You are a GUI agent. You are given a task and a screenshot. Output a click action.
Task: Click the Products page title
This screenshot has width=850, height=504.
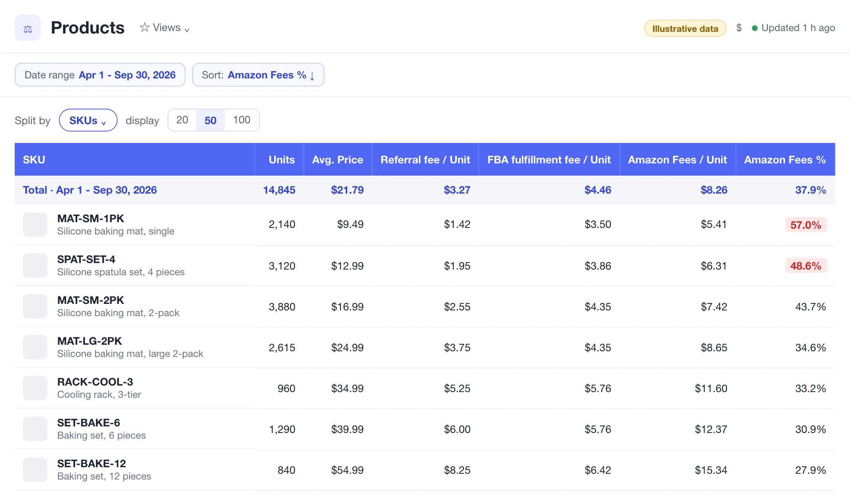[87, 28]
